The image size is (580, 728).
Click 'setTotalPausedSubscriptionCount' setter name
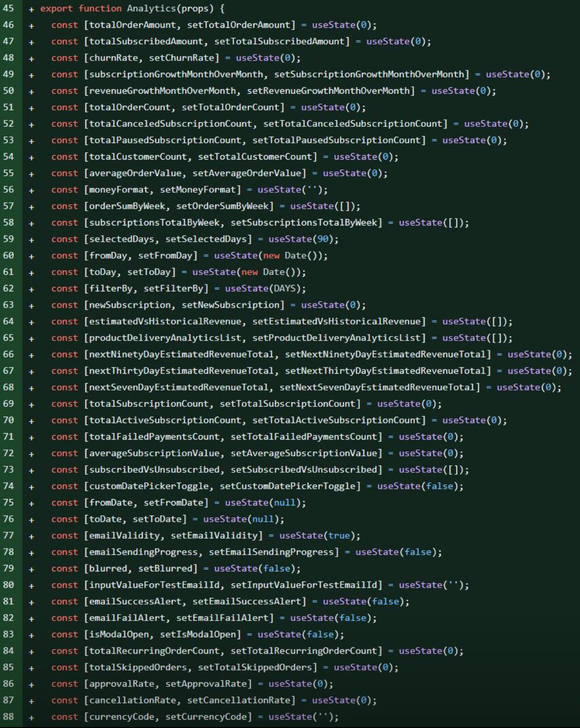(x=336, y=140)
